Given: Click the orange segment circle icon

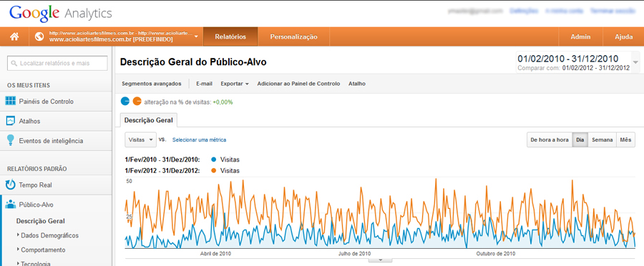Looking at the screenshot, I should [x=137, y=101].
